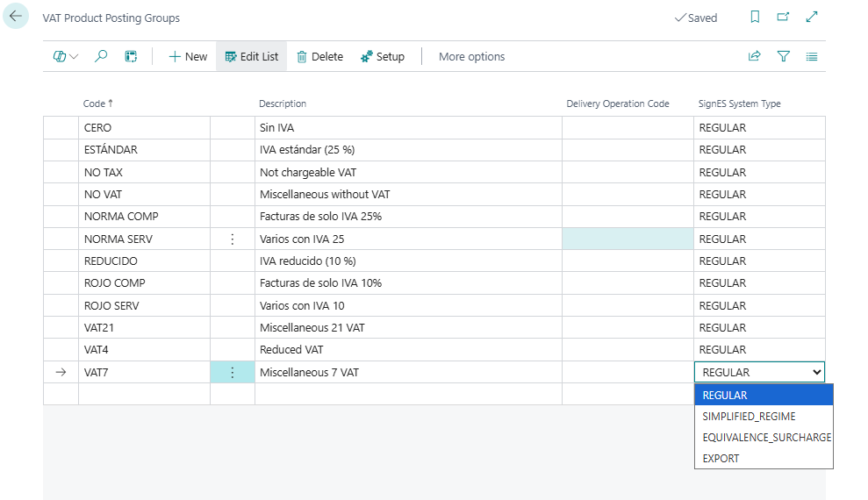The height and width of the screenshot is (500, 868).
Task: Click the Delivery Operation Code cell for NORMA SERV
Action: pos(627,239)
